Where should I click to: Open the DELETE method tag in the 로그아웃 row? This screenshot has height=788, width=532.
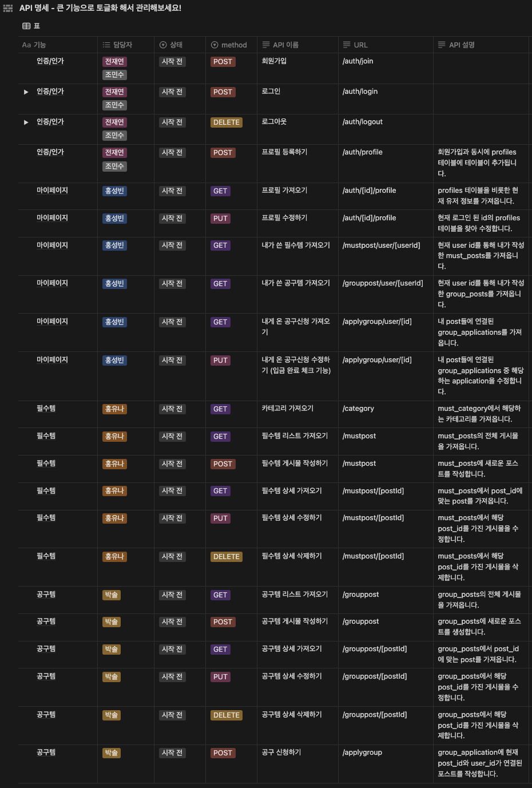[227, 122]
